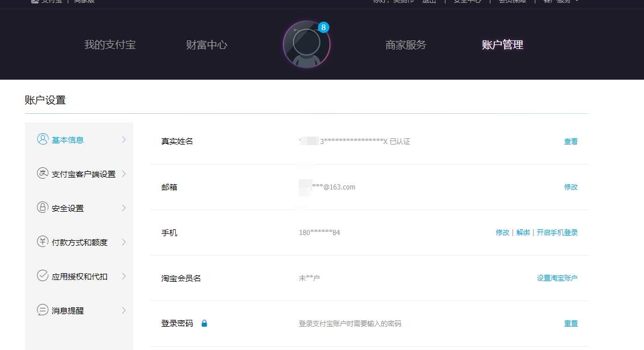Click the 手机 field label
Screen dimensions: 644x350
click(x=169, y=233)
